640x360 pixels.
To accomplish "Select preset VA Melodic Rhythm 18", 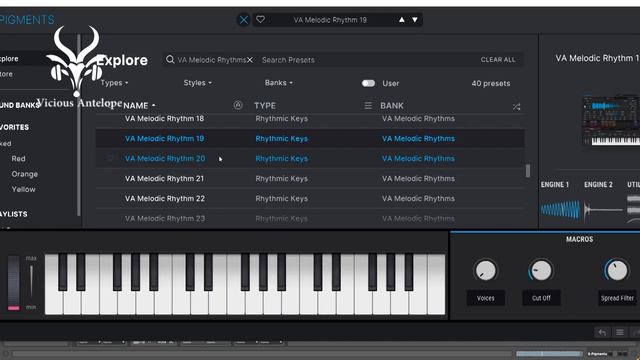I will click(x=310, y=119).
